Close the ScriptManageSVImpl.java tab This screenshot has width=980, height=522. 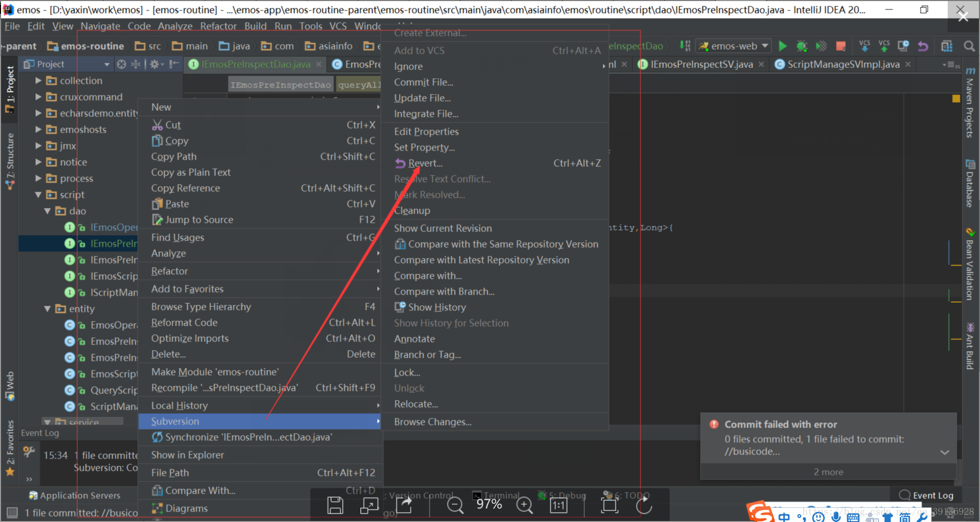coord(908,64)
